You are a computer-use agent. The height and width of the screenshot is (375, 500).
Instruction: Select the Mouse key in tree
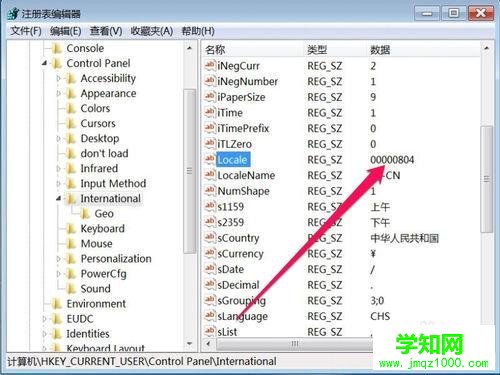pos(97,244)
